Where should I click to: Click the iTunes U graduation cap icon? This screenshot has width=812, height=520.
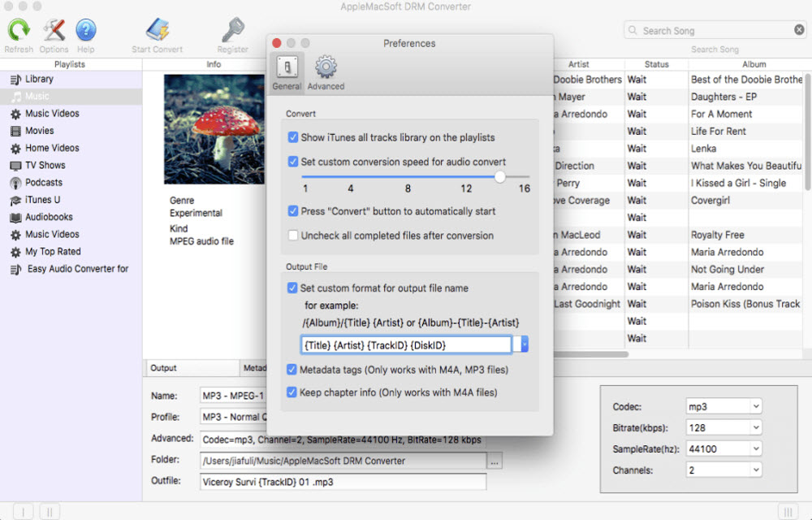click(15, 201)
